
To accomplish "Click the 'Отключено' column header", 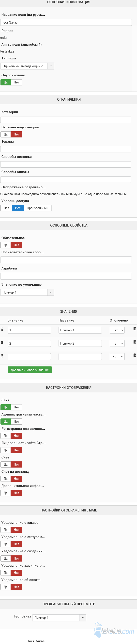I will 119,320.
